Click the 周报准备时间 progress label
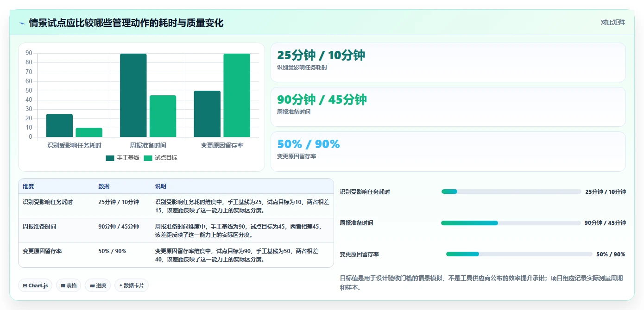The height and width of the screenshot is (310, 644). click(356, 223)
